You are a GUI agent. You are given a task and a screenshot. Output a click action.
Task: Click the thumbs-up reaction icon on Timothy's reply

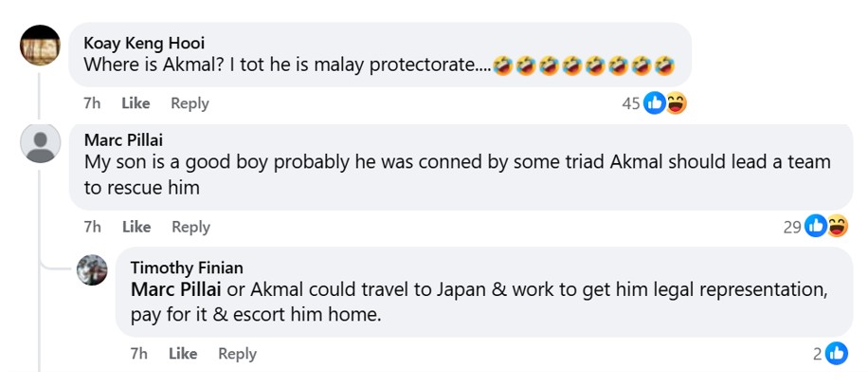837,354
